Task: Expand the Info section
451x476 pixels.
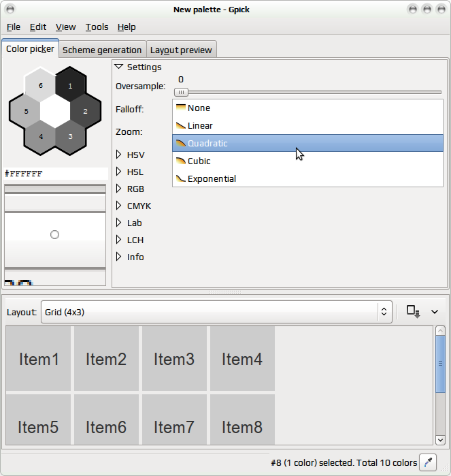Action: click(118, 257)
